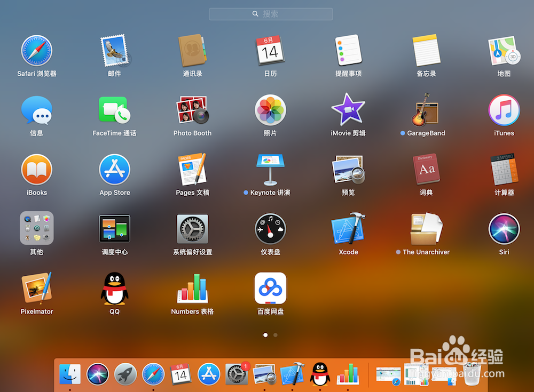Launch 调度中心 Mission Control
The width and height of the screenshot is (534, 392).
coord(115,228)
